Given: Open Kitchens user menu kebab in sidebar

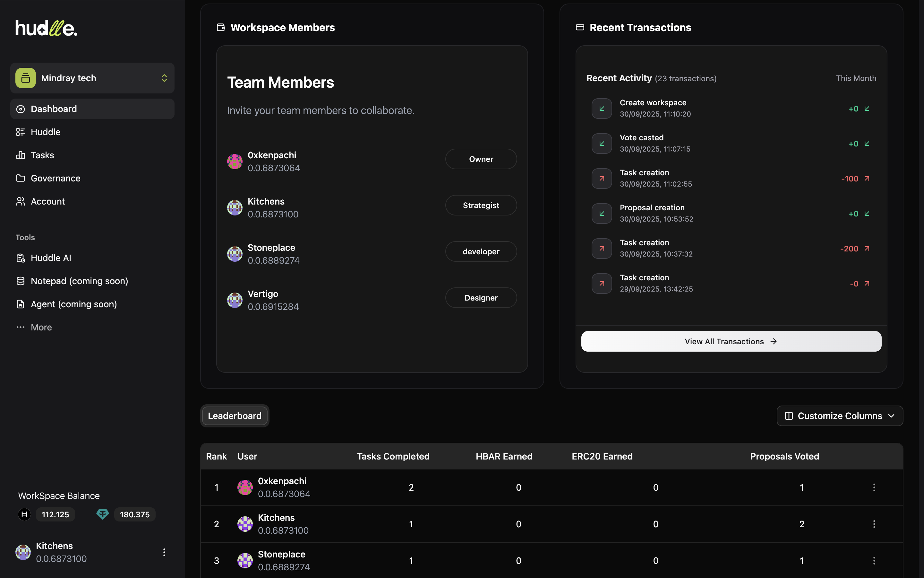Looking at the screenshot, I should tap(164, 552).
